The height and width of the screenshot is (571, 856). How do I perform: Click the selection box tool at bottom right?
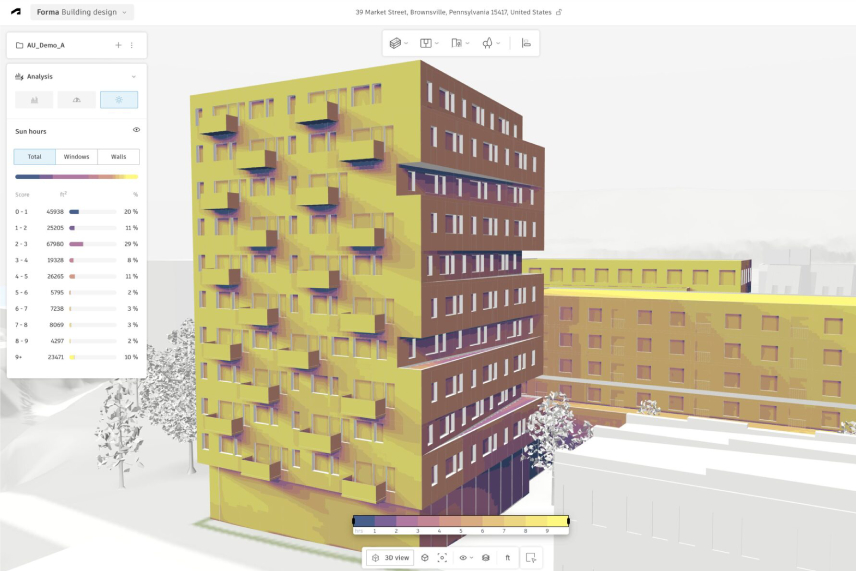[530, 558]
